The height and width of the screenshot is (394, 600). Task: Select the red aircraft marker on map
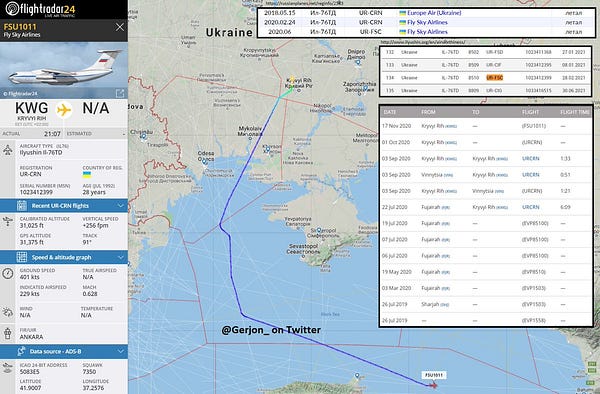(x=433, y=385)
